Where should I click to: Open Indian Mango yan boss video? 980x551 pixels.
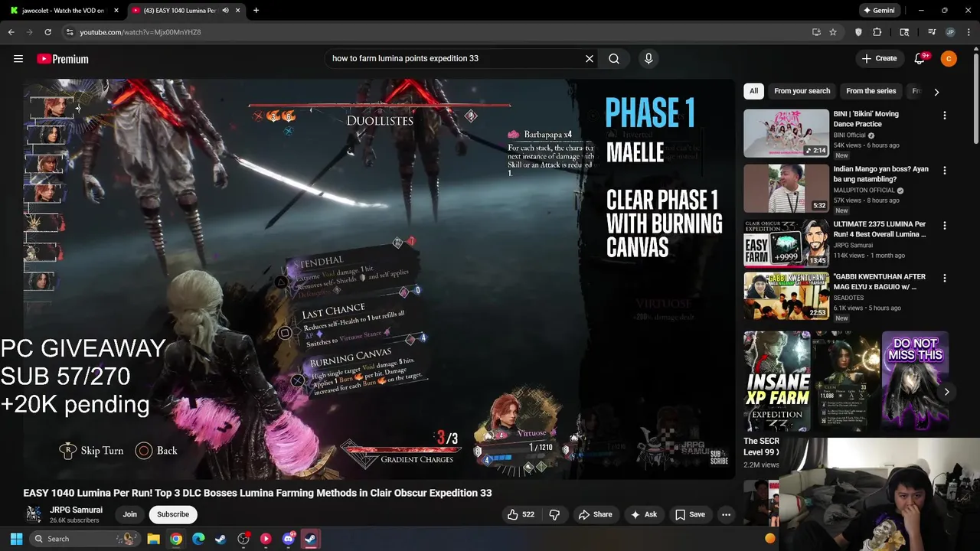pyautogui.click(x=786, y=188)
